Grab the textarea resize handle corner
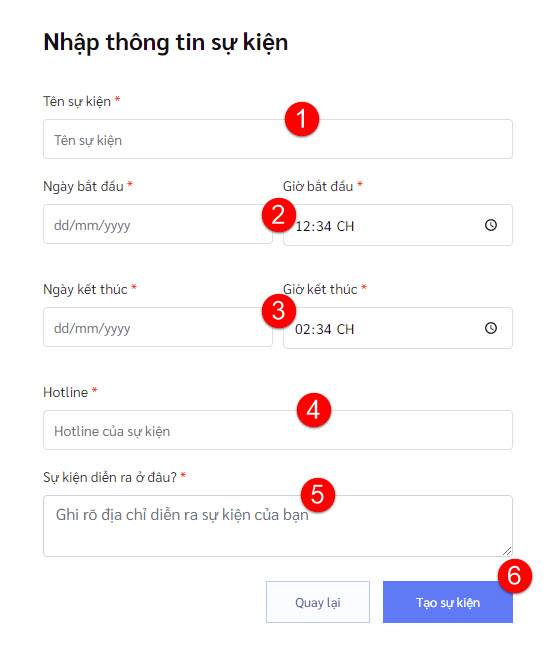The image size is (556, 646). pyautogui.click(x=507, y=551)
